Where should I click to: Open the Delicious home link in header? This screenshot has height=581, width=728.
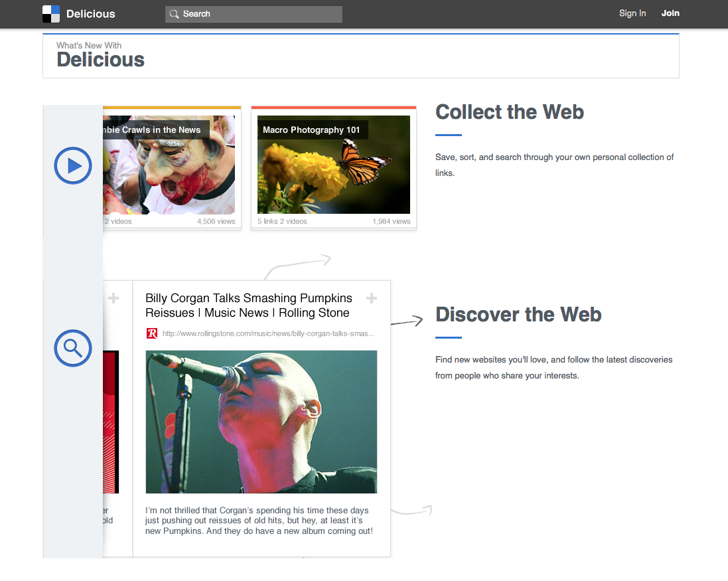(90, 14)
